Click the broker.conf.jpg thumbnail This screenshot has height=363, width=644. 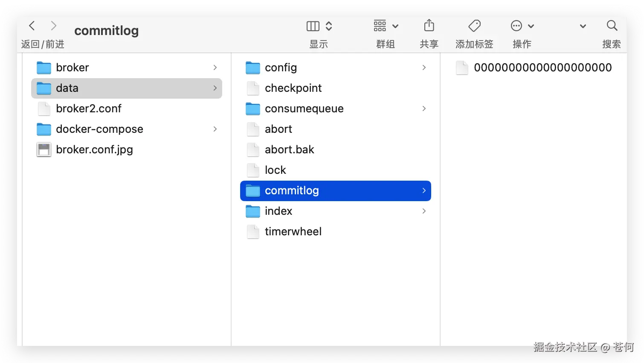44,149
